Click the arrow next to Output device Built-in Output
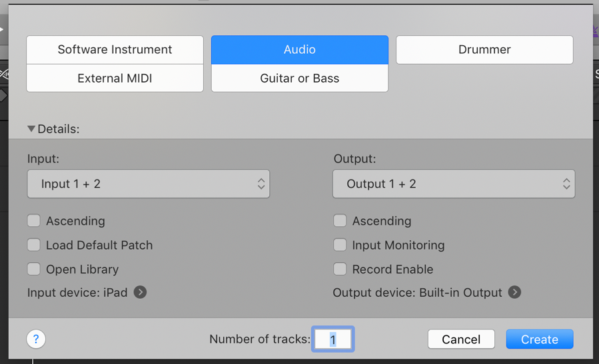Image resolution: width=599 pixels, height=364 pixels. 514,292
